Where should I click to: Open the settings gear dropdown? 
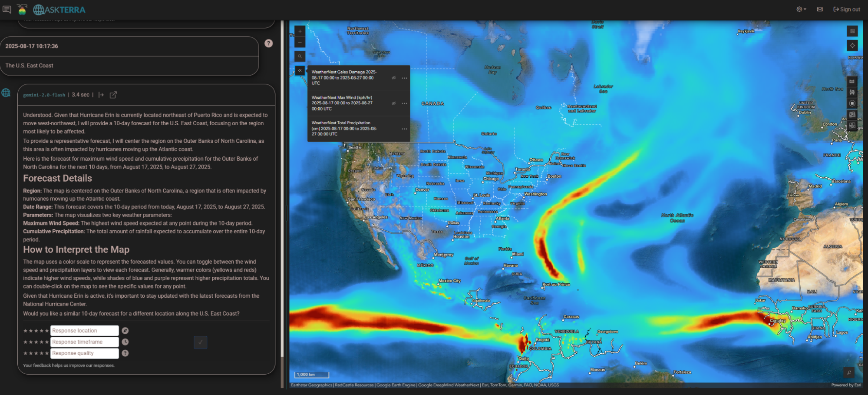[801, 9]
